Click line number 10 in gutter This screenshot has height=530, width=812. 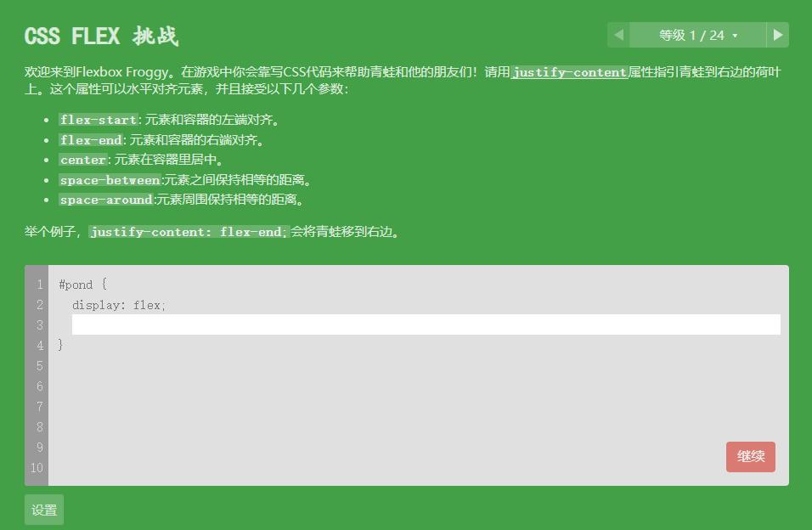[37, 468]
